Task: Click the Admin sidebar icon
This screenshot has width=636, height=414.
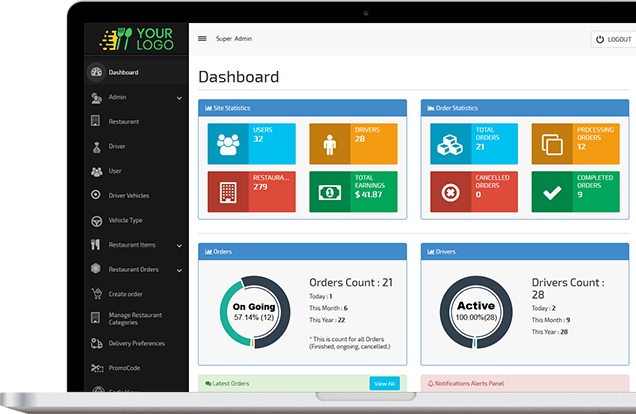Action: [x=96, y=98]
